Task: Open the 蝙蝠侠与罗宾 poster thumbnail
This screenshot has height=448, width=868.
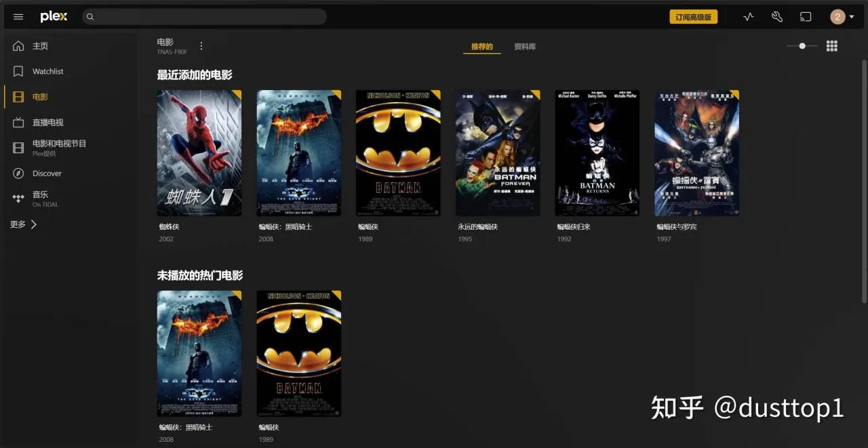Action: click(x=696, y=153)
